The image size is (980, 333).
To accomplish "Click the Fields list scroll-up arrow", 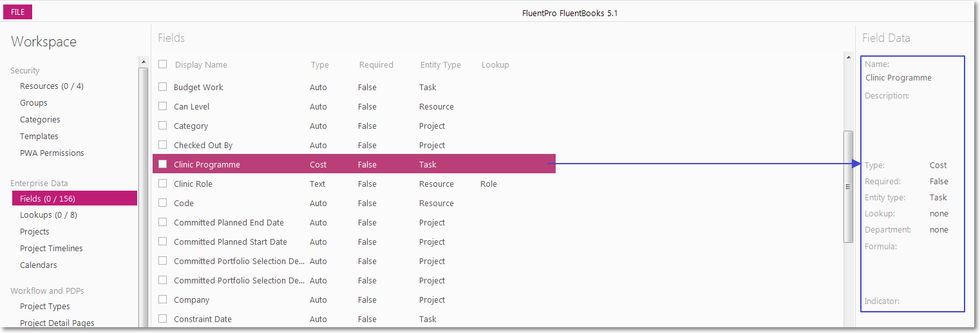I will [848, 57].
